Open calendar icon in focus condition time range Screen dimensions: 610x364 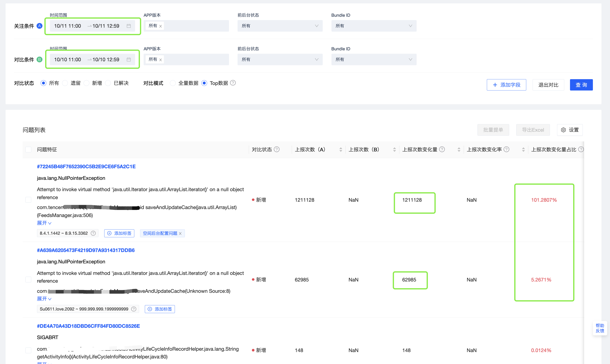tap(129, 26)
